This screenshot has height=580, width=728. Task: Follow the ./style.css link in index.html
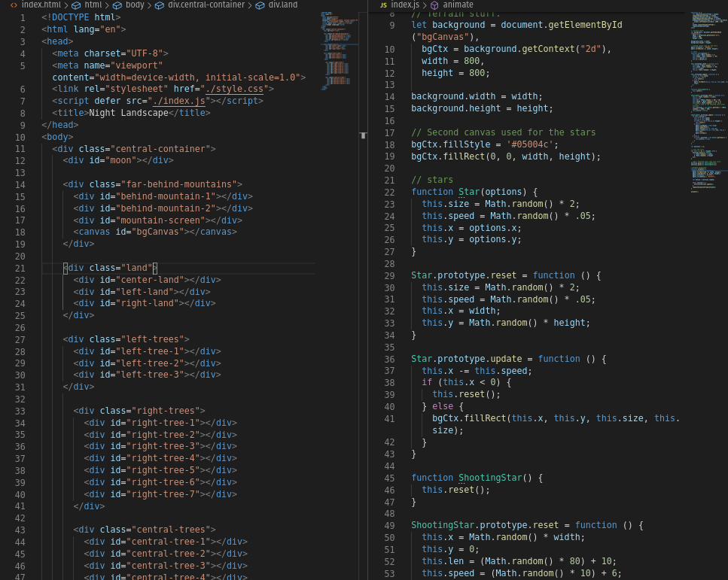[234, 89]
